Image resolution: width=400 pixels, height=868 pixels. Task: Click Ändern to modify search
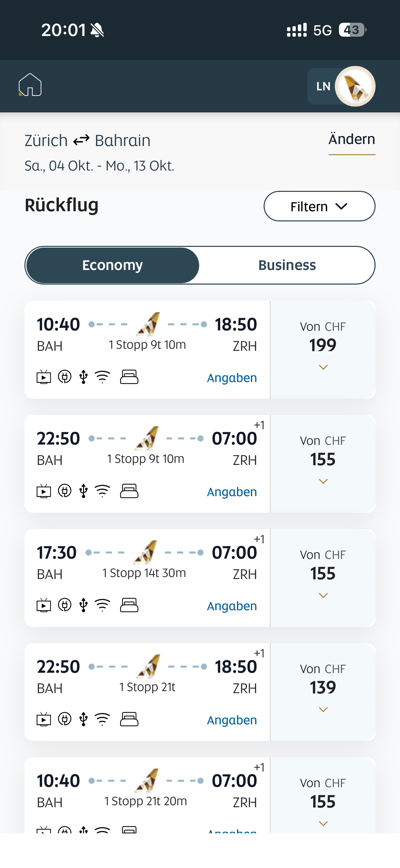click(351, 139)
